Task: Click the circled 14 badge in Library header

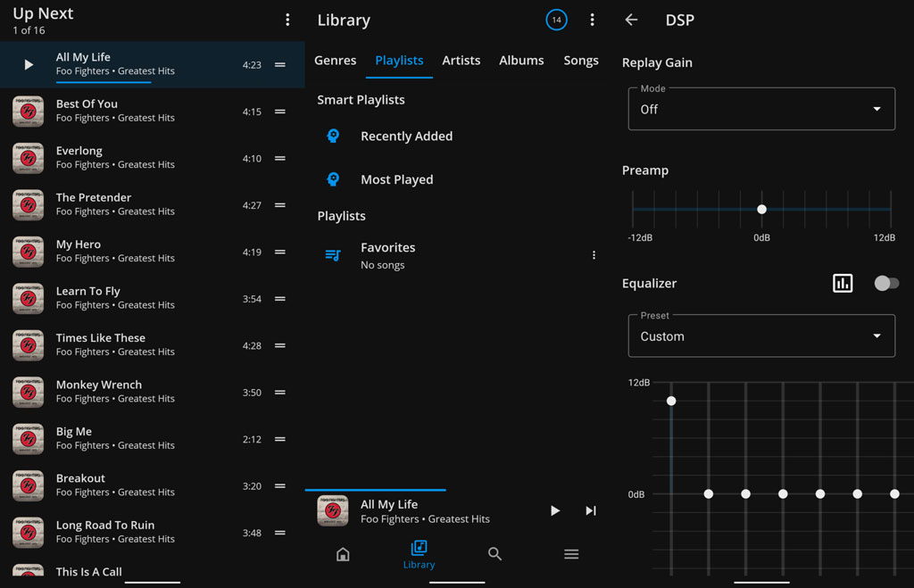Action: (x=556, y=20)
